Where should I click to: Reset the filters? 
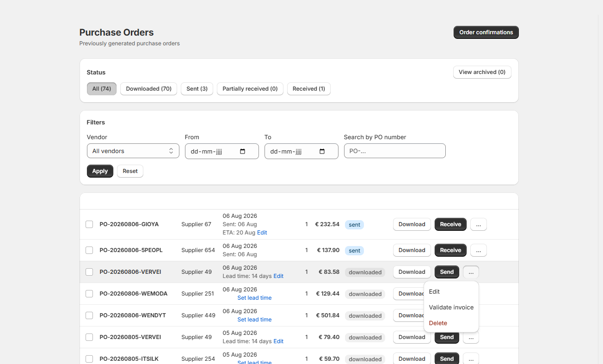coord(130,171)
